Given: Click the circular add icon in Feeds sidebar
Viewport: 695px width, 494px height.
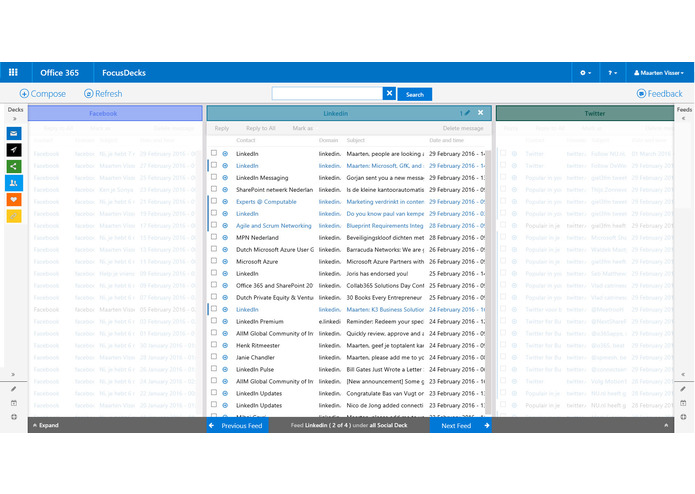Looking at the screenshot, I should pos(683,416).
